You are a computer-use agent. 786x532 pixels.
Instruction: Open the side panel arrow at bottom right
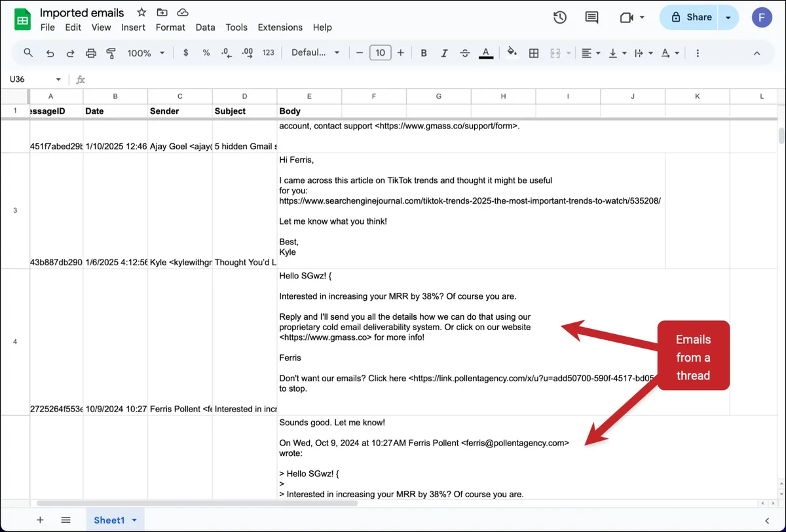click(766, 520)
